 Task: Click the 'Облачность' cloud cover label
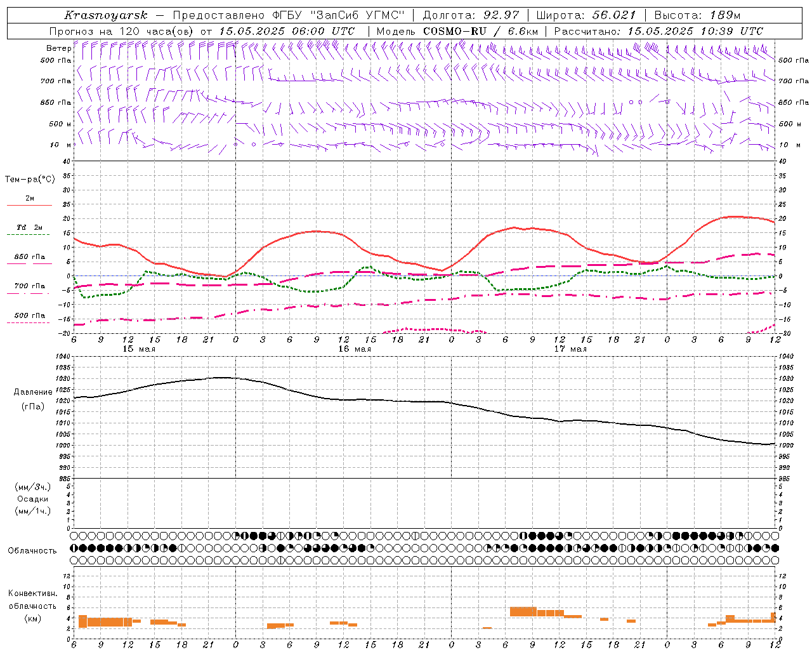[x=32, y=550]
